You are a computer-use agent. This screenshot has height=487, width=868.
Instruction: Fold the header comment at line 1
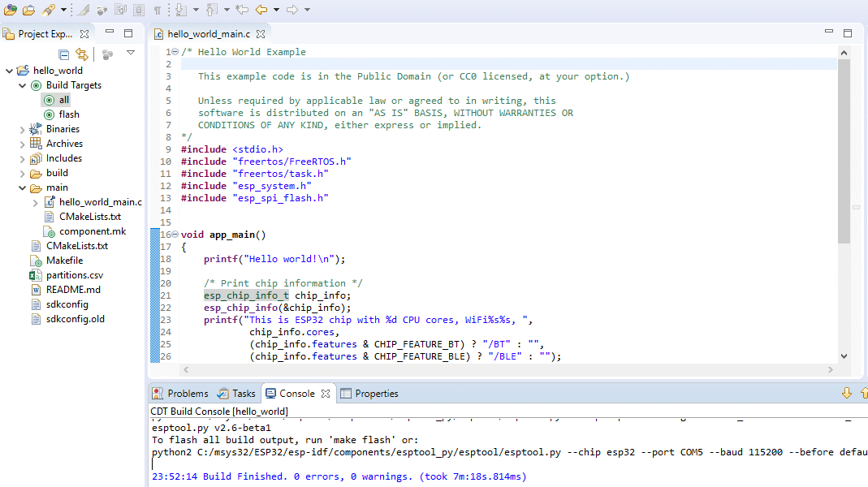click(x=175, y=51)
